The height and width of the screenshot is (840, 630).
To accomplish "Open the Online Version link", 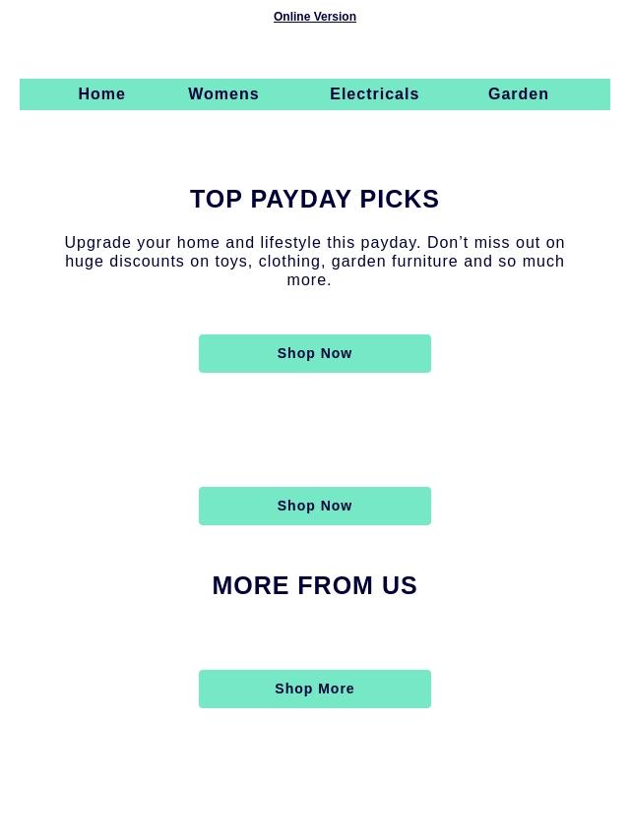I will coord(315,17).
